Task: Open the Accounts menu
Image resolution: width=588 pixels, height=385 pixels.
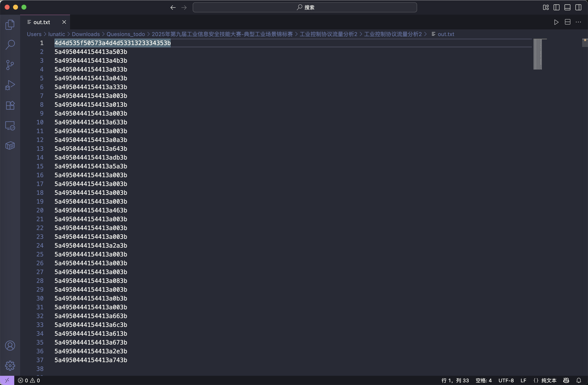Action: 10,345
